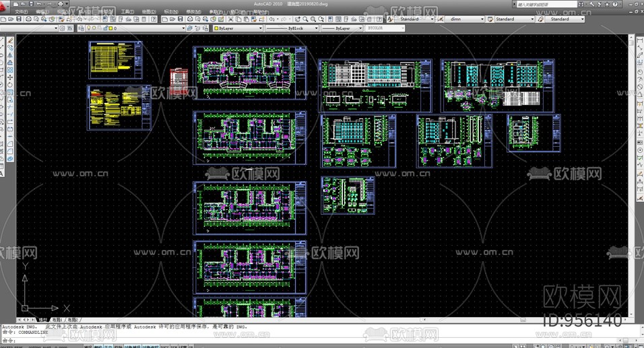Screen dimensions: 644x348
Task: Click the Table Style icon
Action: click(490, 19)
